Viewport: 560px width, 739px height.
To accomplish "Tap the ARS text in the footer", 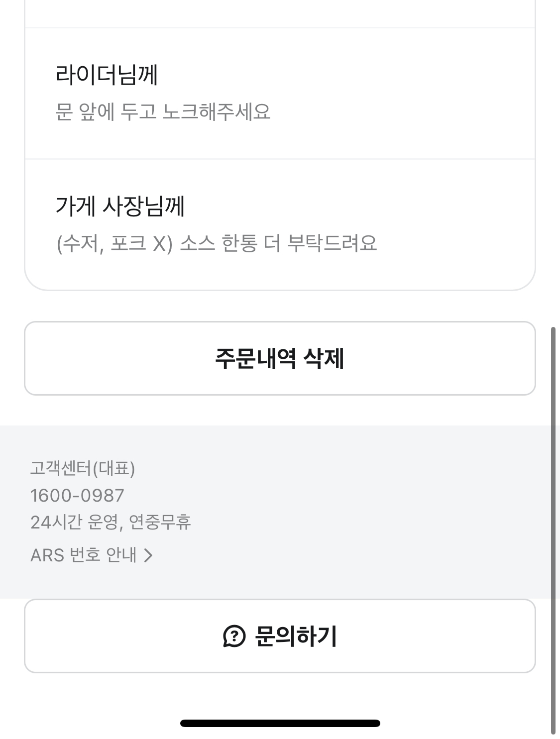I will click(x=47, y=555).
